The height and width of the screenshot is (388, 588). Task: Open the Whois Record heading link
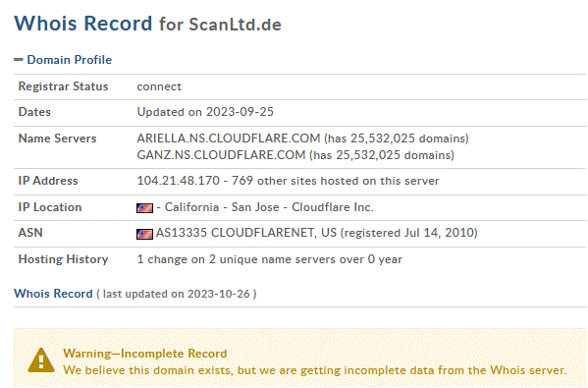point(53,294)
